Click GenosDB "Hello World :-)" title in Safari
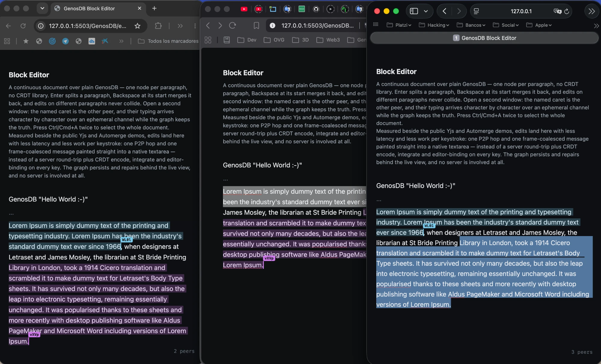601x364 pixels. (416, 186)
